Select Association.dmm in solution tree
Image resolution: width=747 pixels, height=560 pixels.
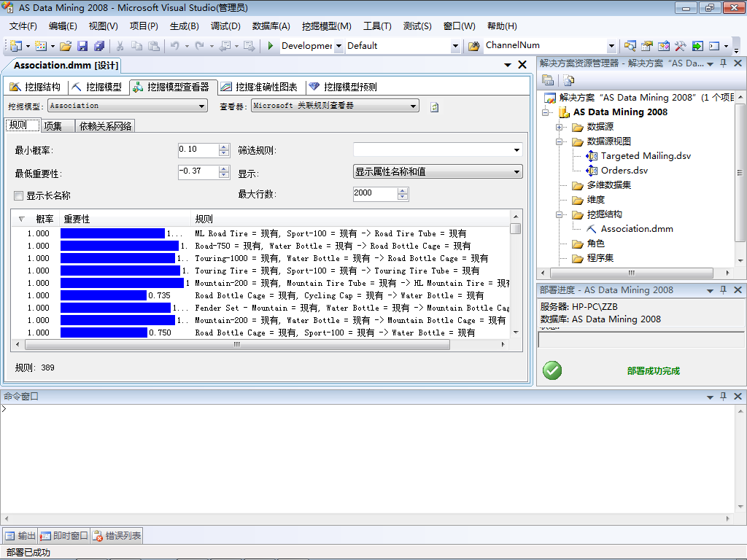(x=636, y=229)
